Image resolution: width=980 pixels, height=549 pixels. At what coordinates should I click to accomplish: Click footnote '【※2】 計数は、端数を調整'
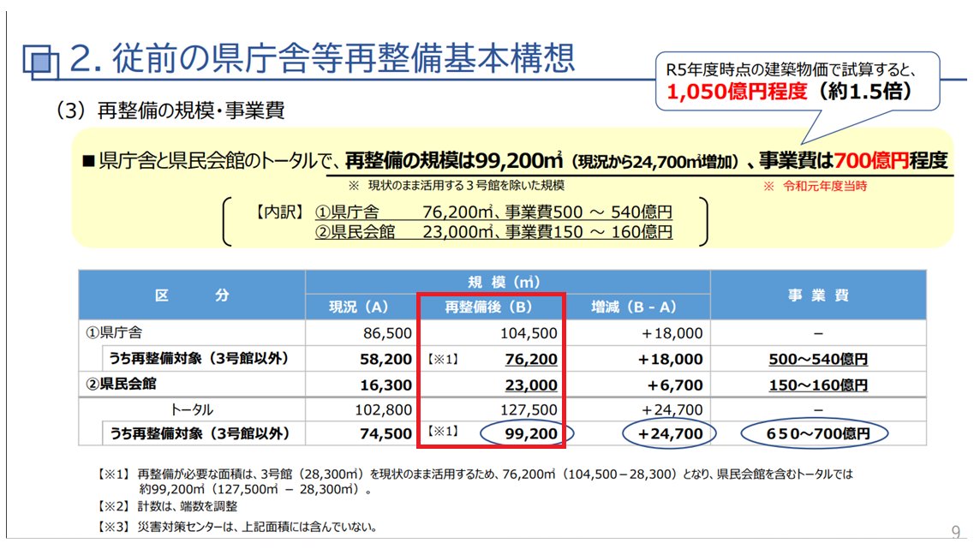click(x=168, y=506)
